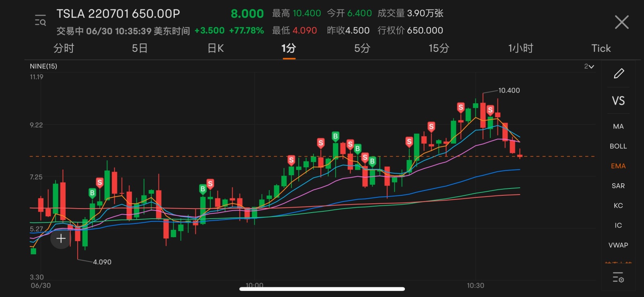Image resolution: width=644 pixels, height=297 pixels.
Task: Enable the IC indicator
Action: point(618,225)
